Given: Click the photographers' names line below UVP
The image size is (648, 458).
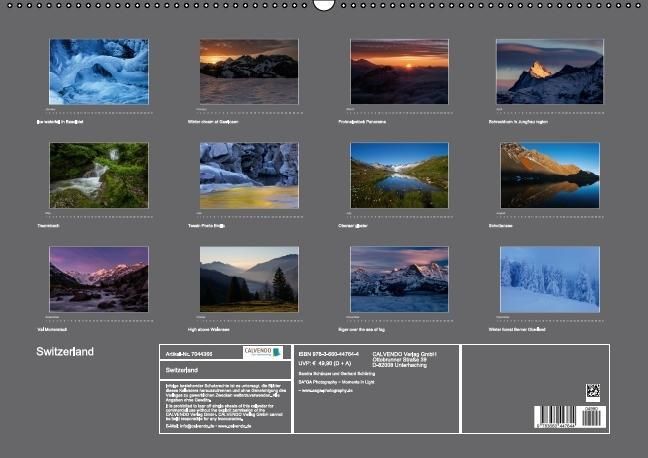Looking at the screenshot, I should coord(336,374).
